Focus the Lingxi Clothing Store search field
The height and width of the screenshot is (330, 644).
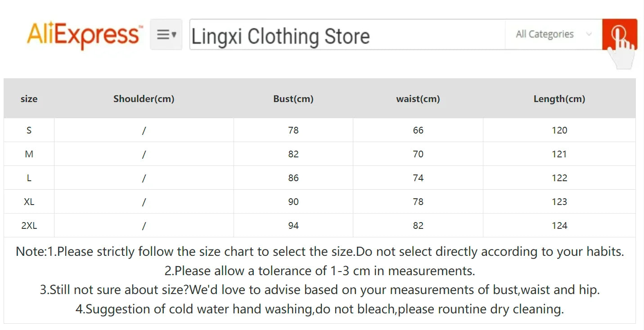347,35
